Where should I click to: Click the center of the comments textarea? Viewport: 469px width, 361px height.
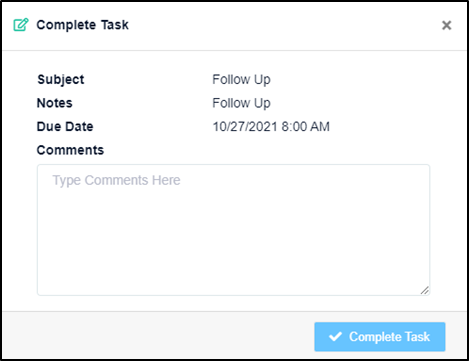point(233,230)
